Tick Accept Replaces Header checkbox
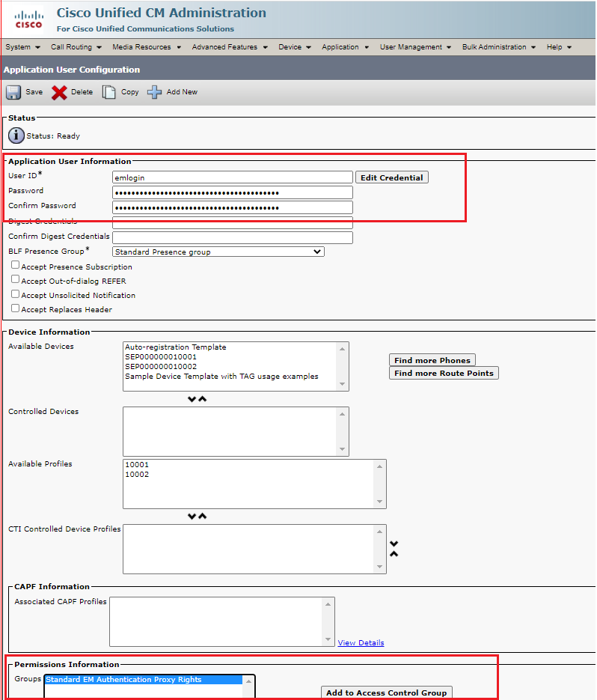 [x=15, y=308]
